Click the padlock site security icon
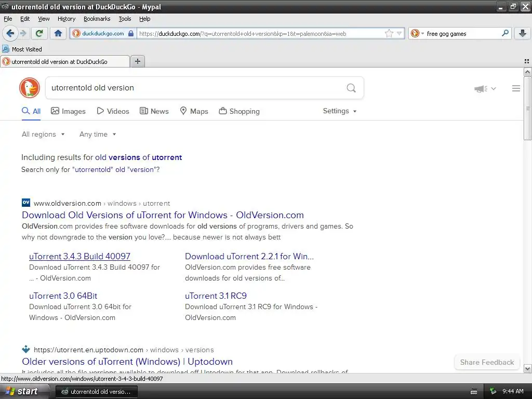The image size is (532, 399). pos(131,33)
